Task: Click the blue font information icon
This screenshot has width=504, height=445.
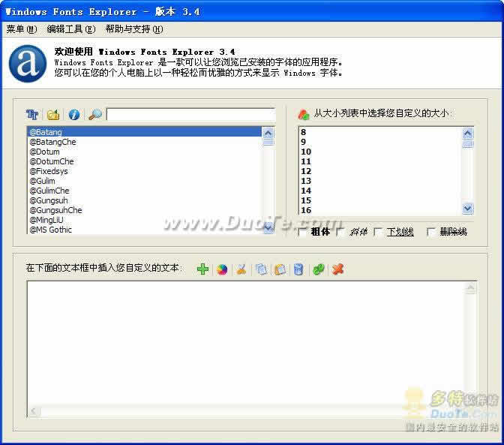Action: (74, 114)
